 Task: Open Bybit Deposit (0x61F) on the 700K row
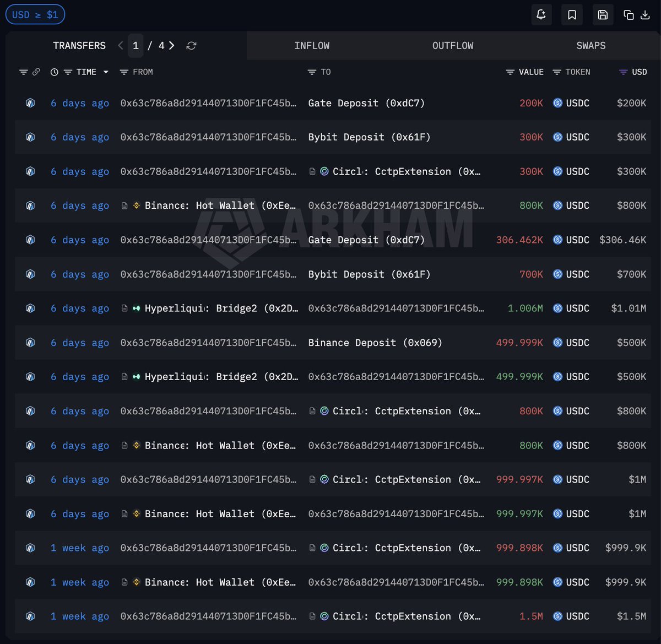click(369, 274)
